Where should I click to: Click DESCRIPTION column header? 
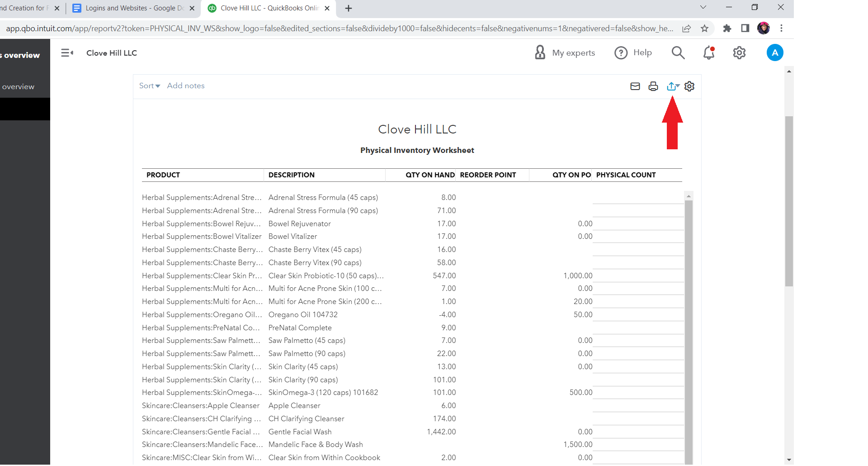[x=292, y=175]
